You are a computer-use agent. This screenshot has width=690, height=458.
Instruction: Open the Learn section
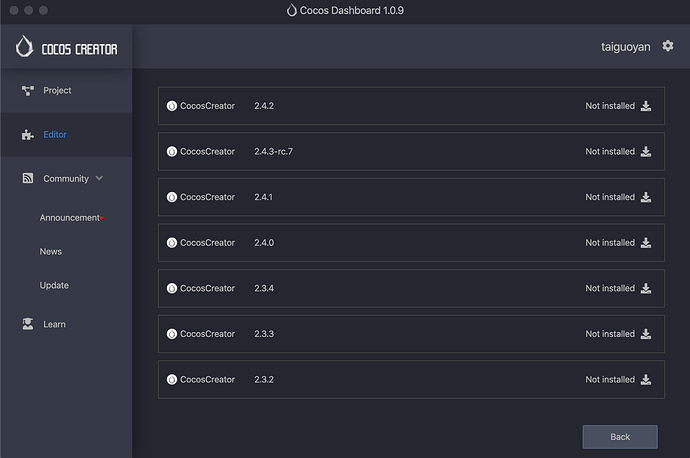coord(54,324)
